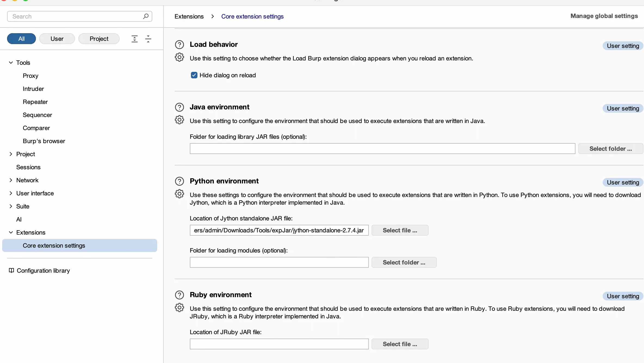The image size is (644, 363).
Task: Open the Python environment gear options icon
Action: pos(179,194)
